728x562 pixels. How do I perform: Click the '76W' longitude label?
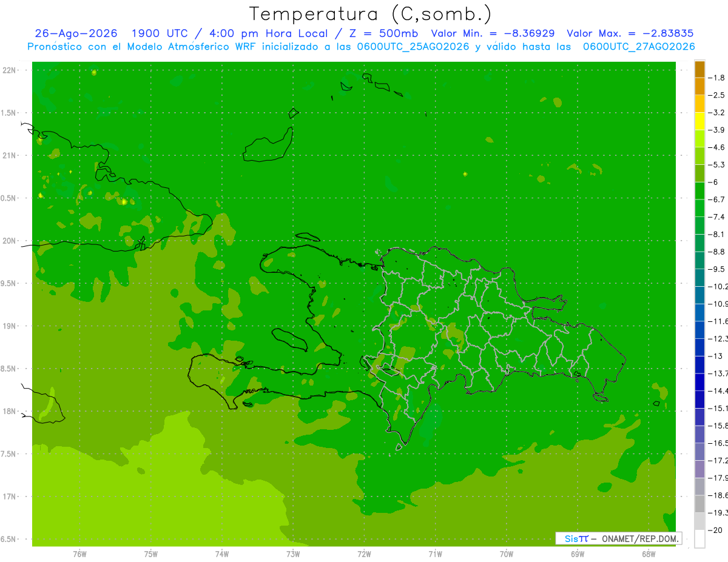click(x=79, y=554)
